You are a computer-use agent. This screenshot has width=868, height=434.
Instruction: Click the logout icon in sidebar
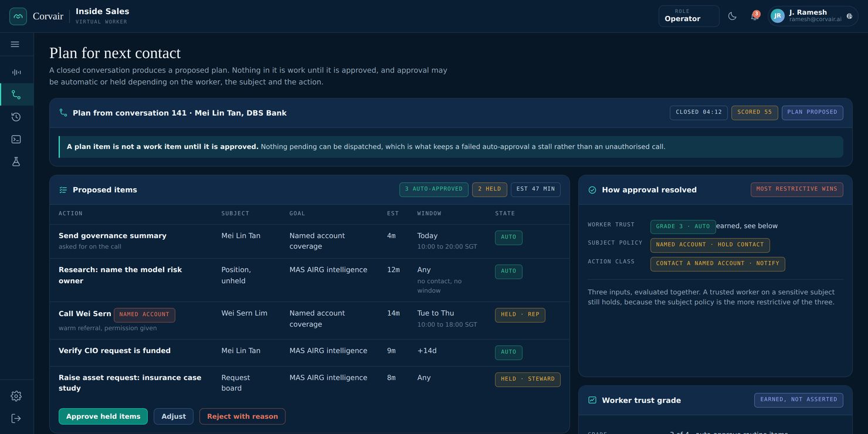(16, 418)
